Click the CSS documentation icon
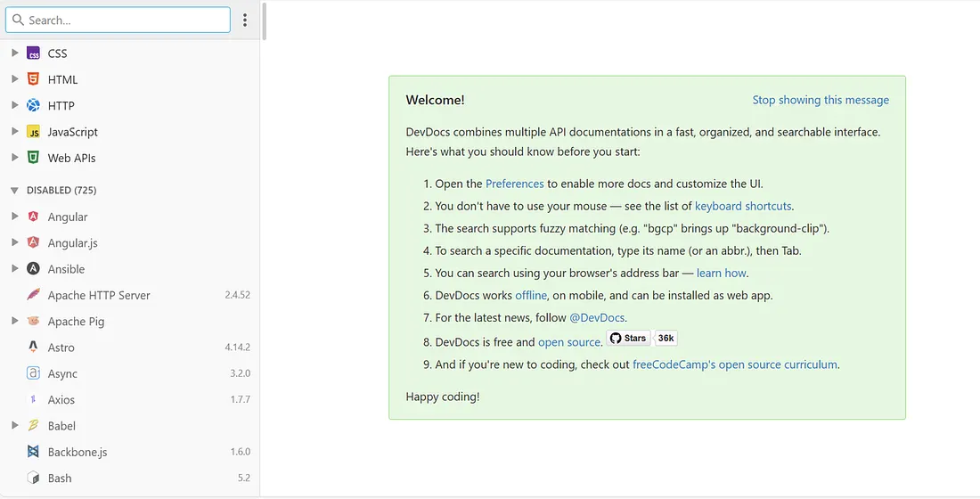The image size is (980, 499). click(33, 53)
